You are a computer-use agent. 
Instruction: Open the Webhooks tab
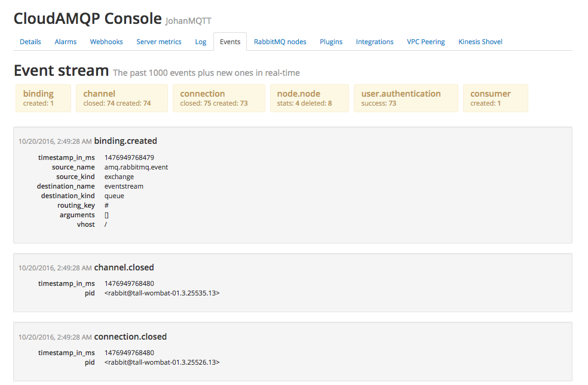pos(106,42)
